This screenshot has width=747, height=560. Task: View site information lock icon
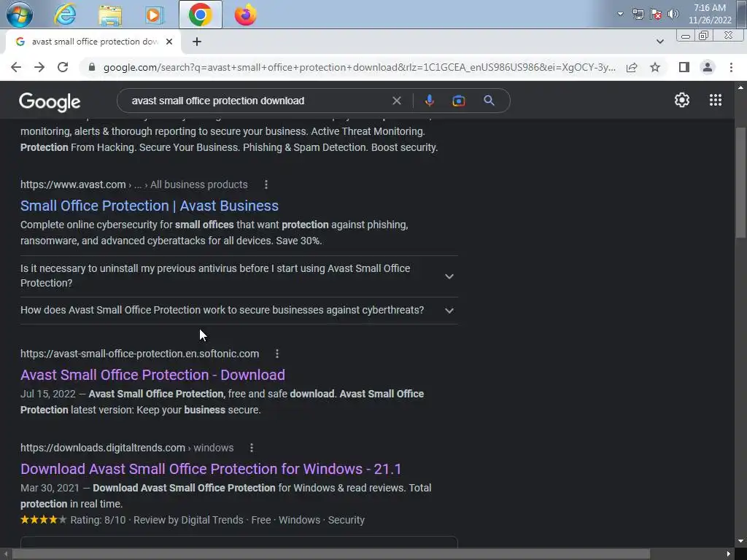click(92, 67)
